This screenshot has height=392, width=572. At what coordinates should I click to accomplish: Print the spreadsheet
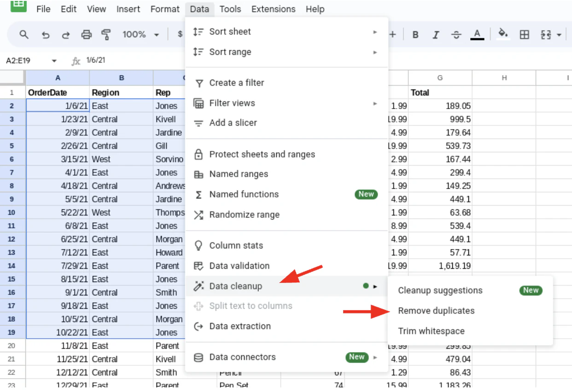(86, 35)
